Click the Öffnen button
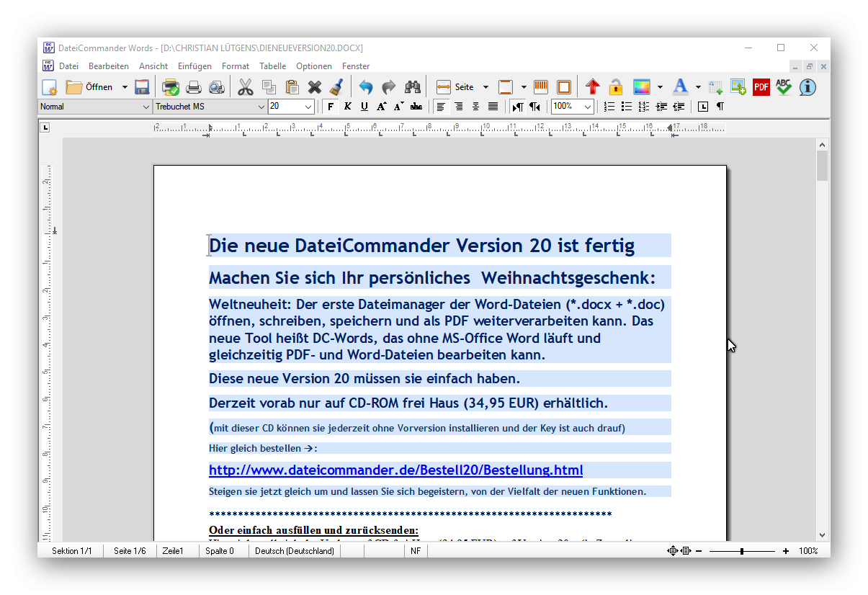 (90, 87)
